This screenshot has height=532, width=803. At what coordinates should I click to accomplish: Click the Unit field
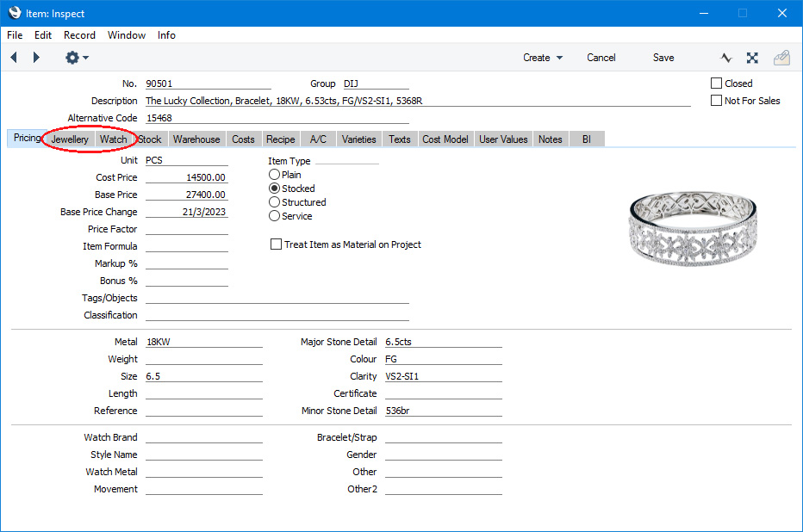point(186,161)
